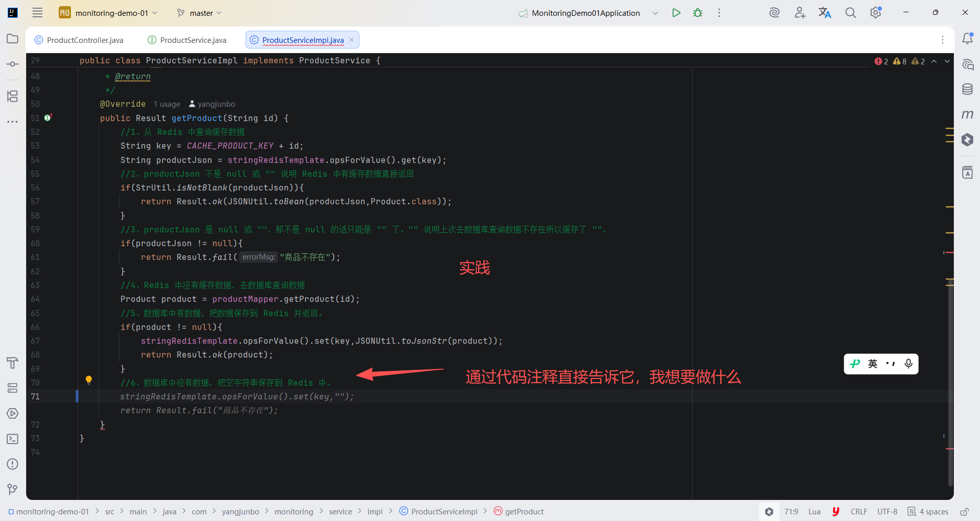Jump to next highlighted error arrow
The height and width of the screenshot is (521, 980).
point(947,61)
